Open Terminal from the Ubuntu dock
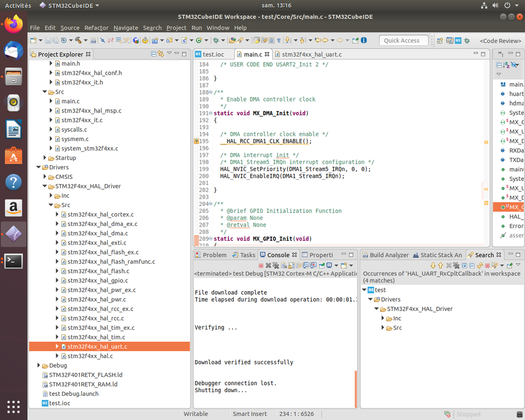Image resolution: width=525 pixels, height=420 pixels. click(14, 261)
